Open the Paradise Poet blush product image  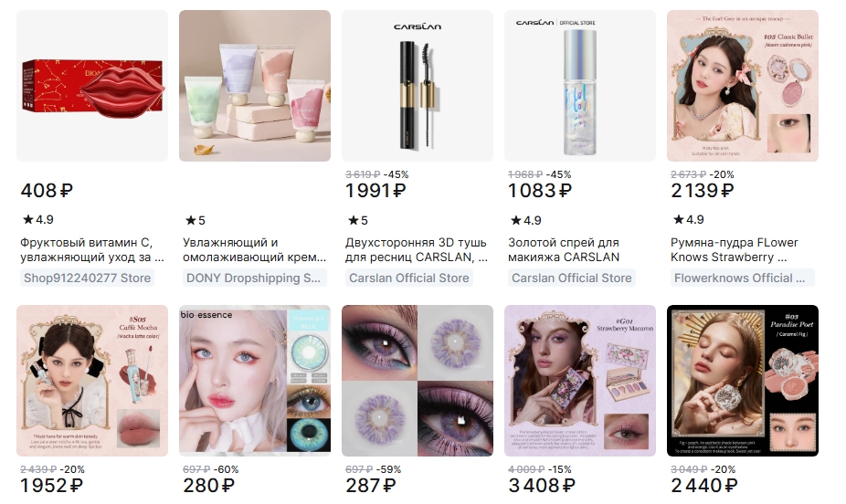pos(743,381)
